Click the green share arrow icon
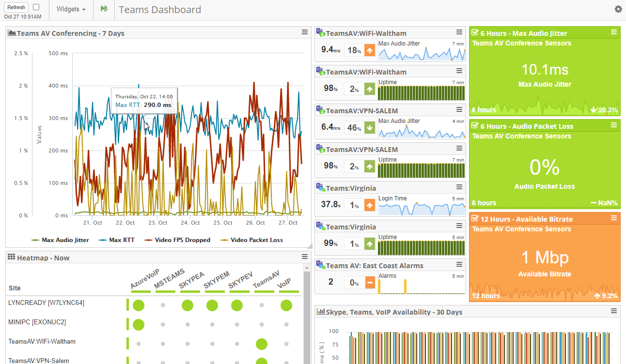 104,9
